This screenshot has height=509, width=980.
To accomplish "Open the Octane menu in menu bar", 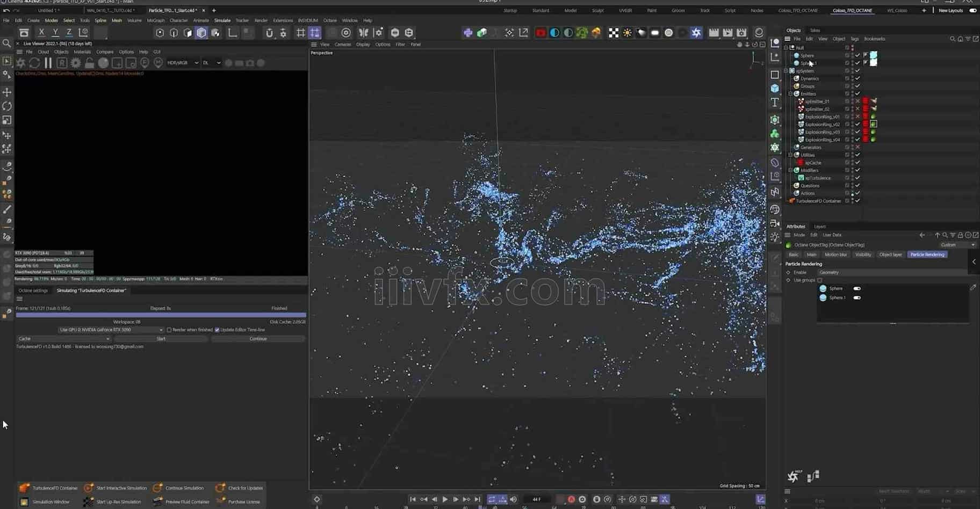I will click(330, 20).
